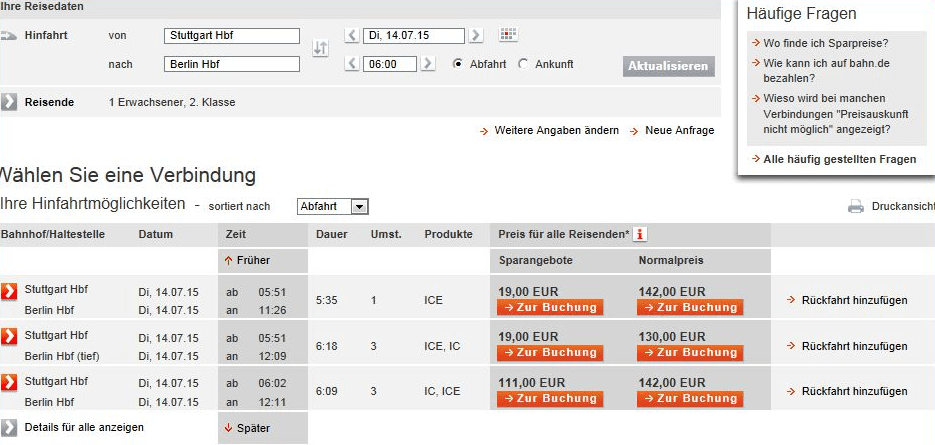Click the later time arrow beside 06:00
Viewport: 935px width, 445px height.
428,64
